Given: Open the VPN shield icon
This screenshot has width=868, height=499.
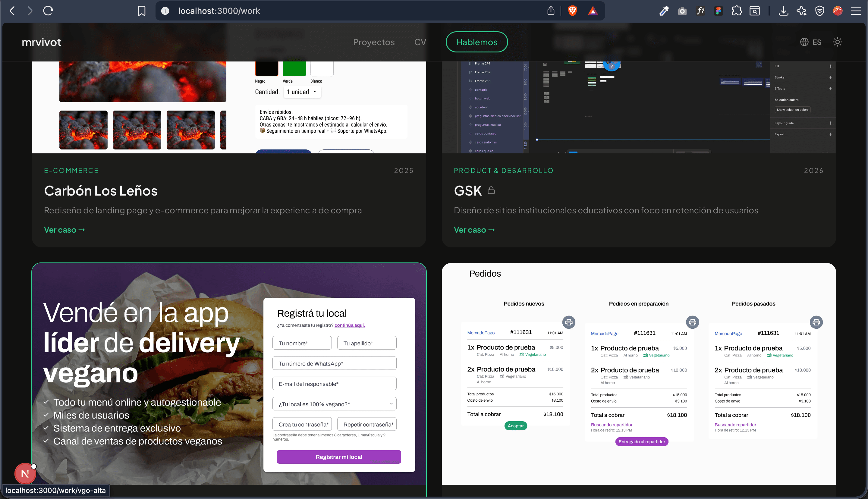Looking at the screenshot, I should (x=819, y=11).
